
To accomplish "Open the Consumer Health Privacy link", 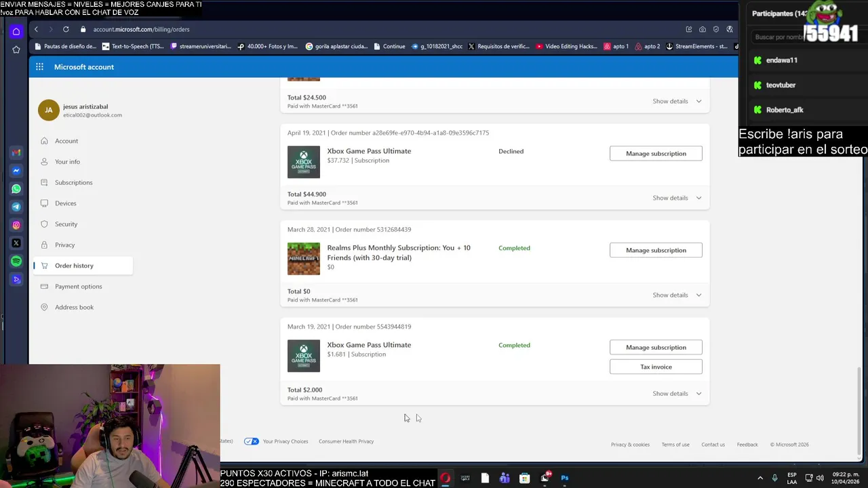I will [x=346, y=441].
